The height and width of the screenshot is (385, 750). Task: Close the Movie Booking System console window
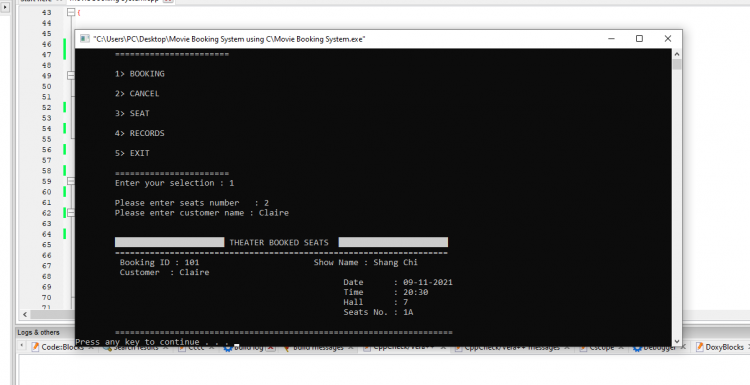tap(668, 39)
